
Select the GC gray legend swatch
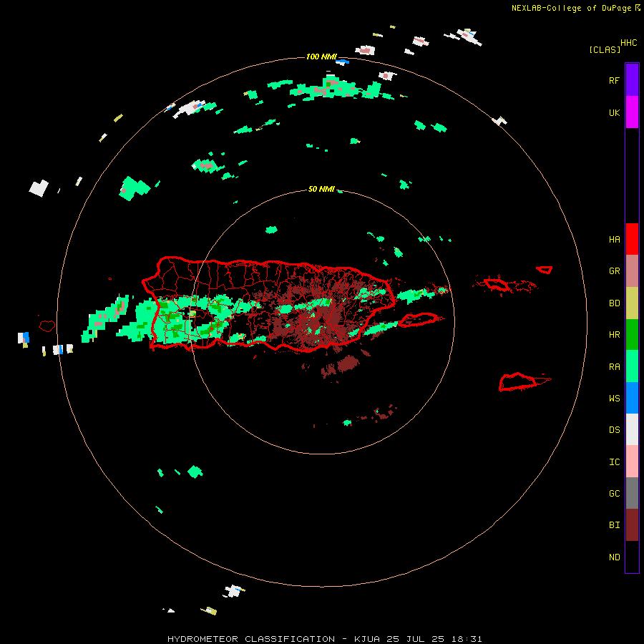click(632, 493)
